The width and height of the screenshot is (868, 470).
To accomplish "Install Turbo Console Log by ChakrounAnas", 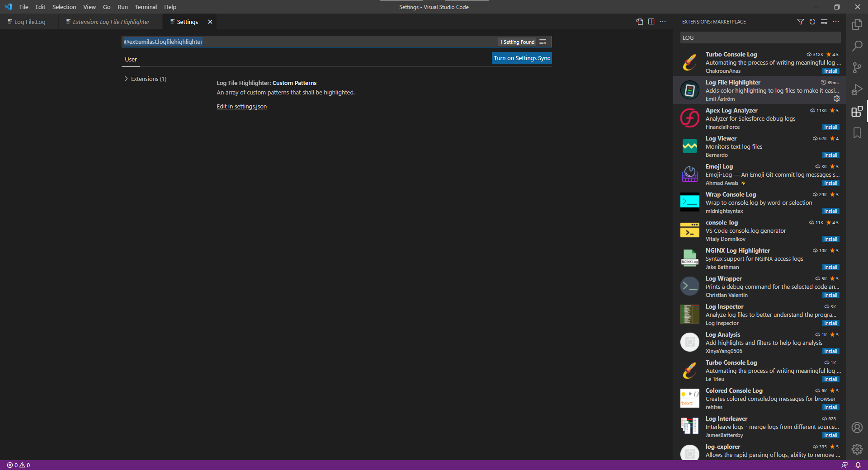I will (830, 71).
